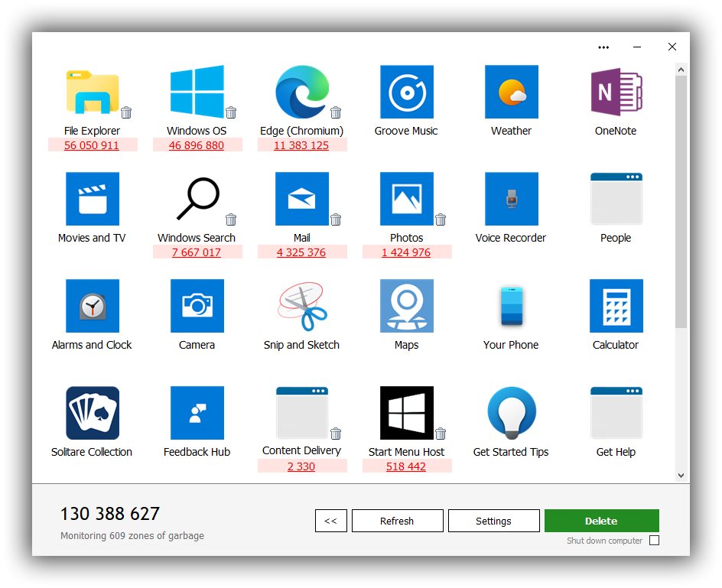
Task: Open Start Menu Host link 518 442
Action: 406,466
